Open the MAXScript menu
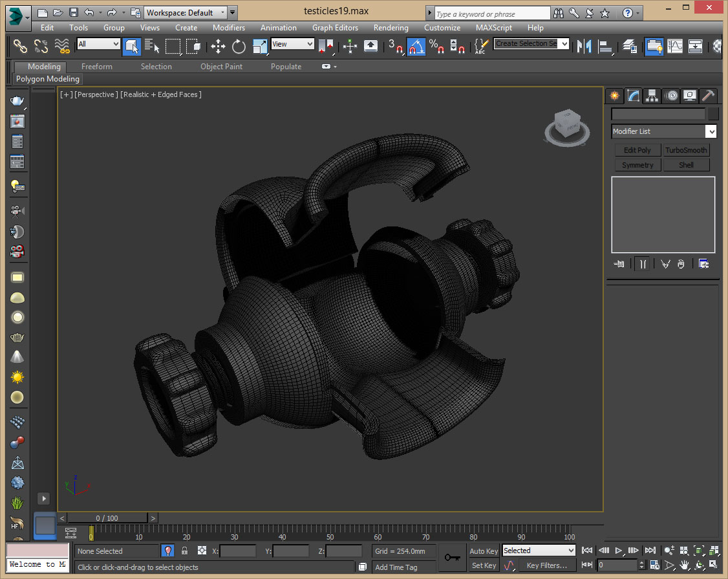The image size is (728, 579). tap(493, 28)
